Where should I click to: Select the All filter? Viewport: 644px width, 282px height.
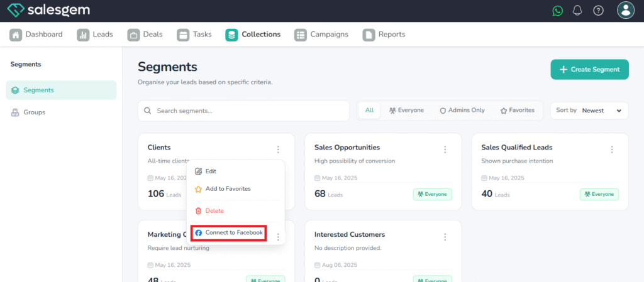point(370,111)
